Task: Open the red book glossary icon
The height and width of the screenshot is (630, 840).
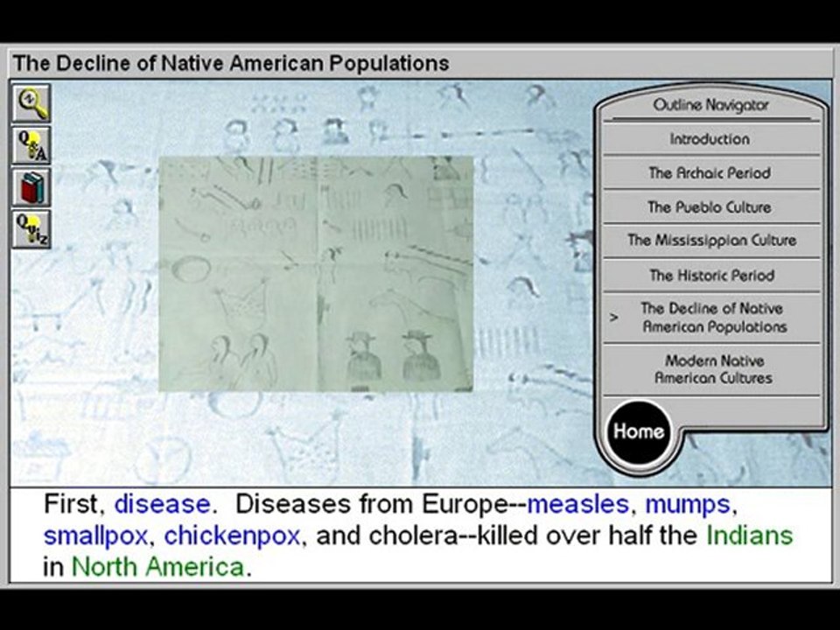Action: tap(31, 187)
